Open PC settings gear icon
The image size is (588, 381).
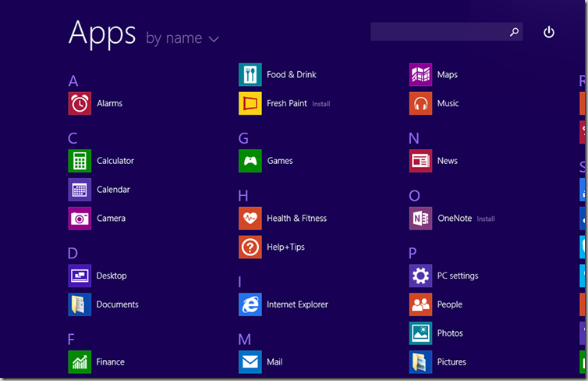click(x=420, y=276)
